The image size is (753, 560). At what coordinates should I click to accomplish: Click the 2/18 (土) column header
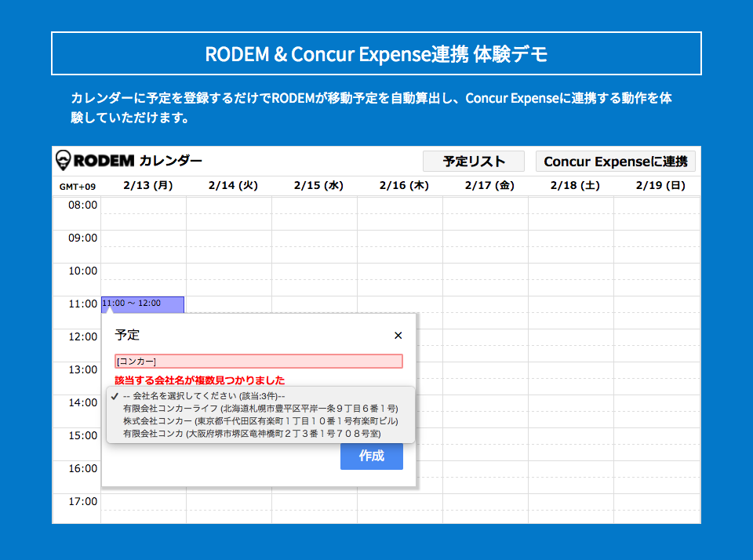(575, 185)
